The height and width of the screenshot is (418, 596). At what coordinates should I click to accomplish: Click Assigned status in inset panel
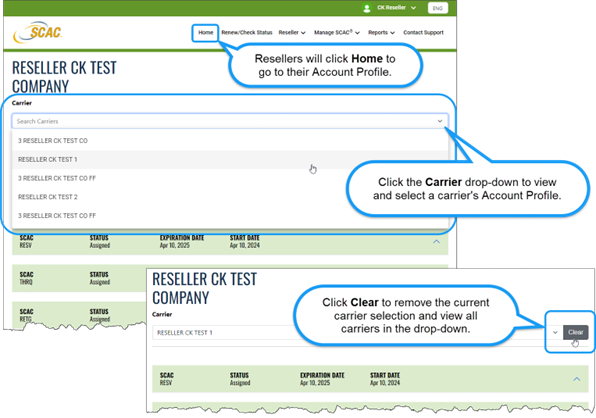(x=240, y=383)
